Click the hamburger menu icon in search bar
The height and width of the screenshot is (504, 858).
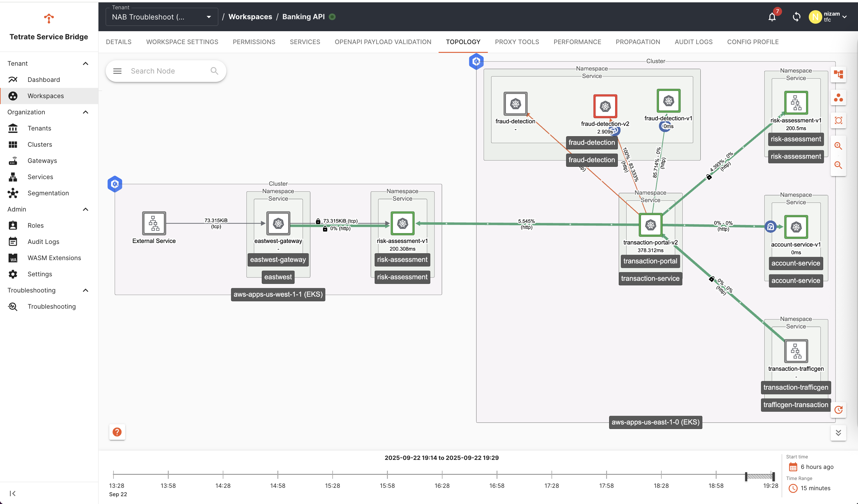(117, 71)
